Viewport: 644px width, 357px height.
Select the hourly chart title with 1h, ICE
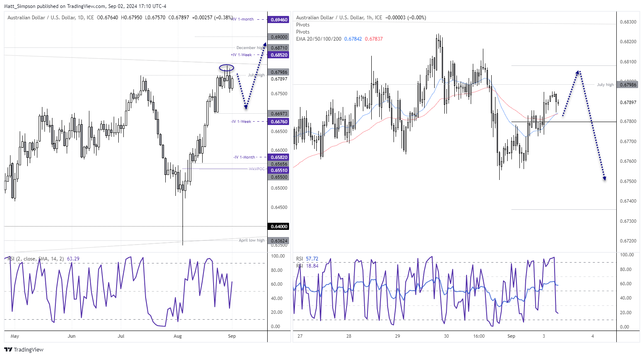[x=339, y=18]
